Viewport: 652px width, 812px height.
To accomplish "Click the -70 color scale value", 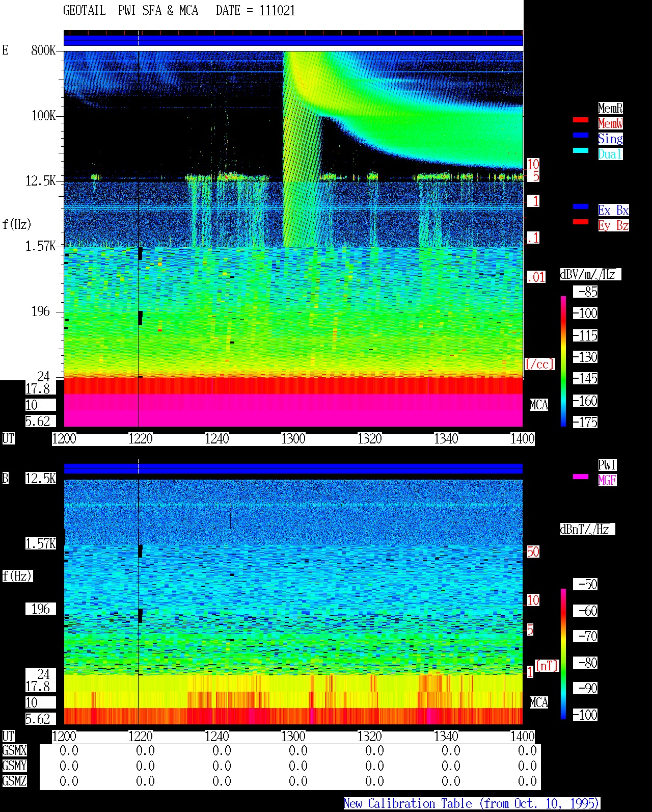I will click(585, 636).
